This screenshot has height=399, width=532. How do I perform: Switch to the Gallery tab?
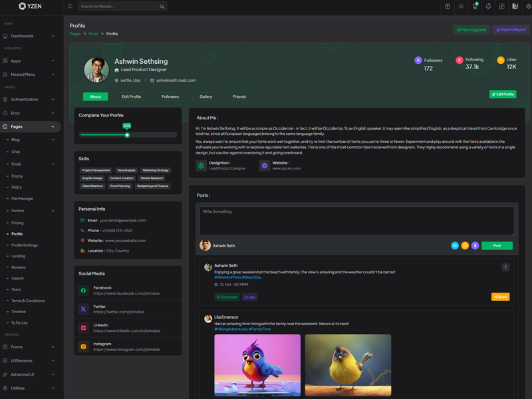206,96
